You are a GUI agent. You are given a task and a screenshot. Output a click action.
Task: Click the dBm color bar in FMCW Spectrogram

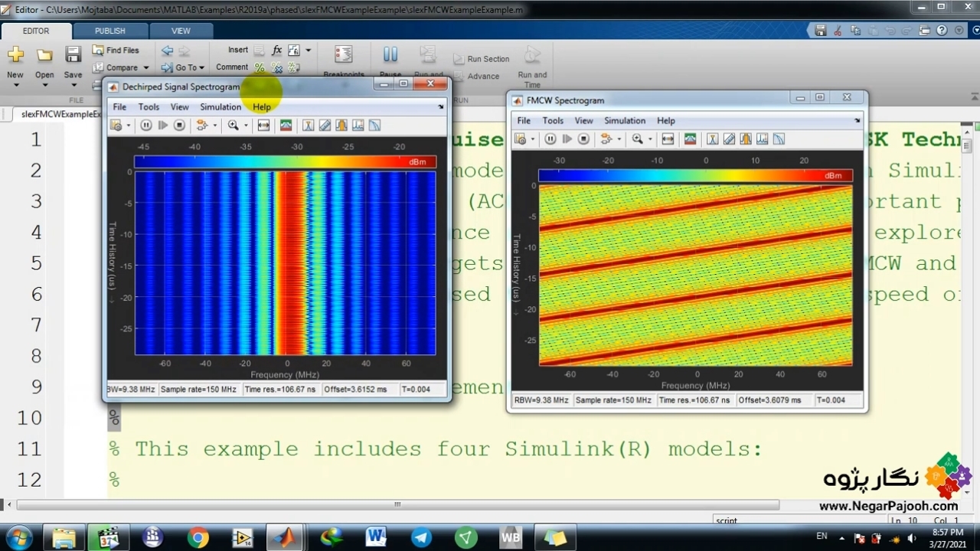coord(694,175)
